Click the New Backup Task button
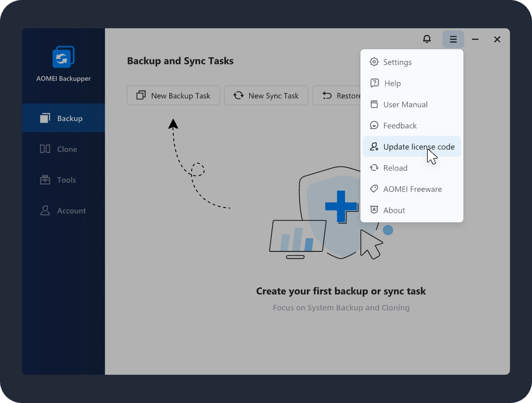Image resolution: width=532 pixels, height=403 pixels. pyautogui.click(x=173, y=95)
